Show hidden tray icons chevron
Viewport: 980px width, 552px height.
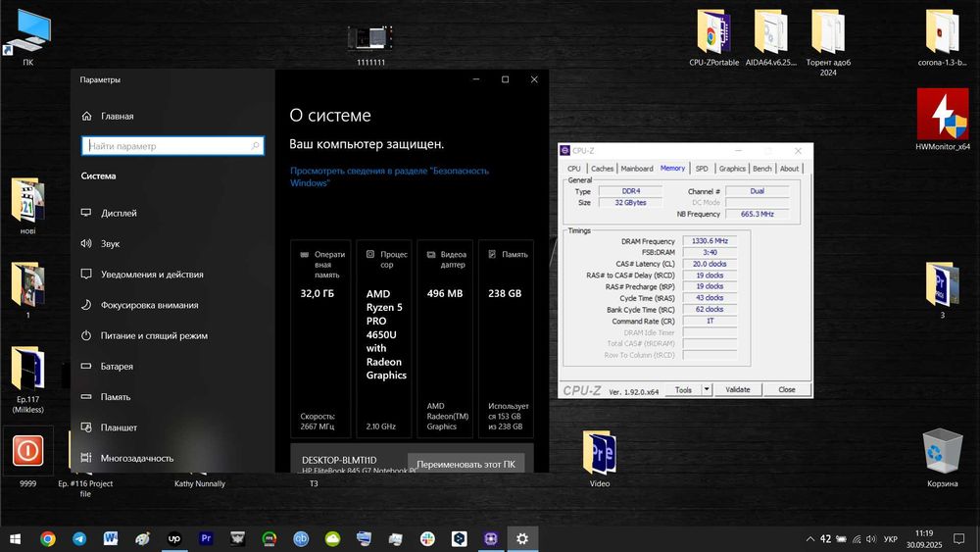tap(810, 538)
